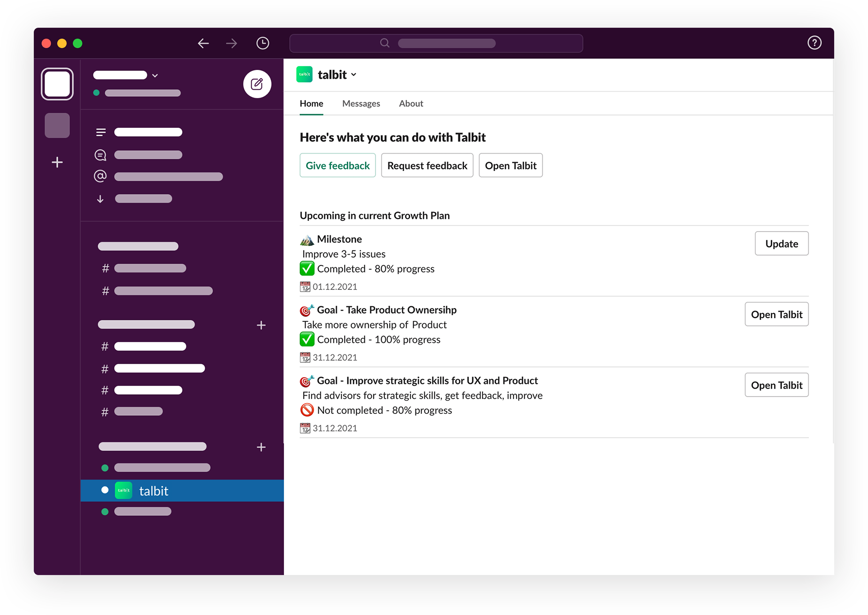Screen dimensions: 868x615
Task: Click the 'Find advisors for strategic skills' description
Action: pos(422,396)
